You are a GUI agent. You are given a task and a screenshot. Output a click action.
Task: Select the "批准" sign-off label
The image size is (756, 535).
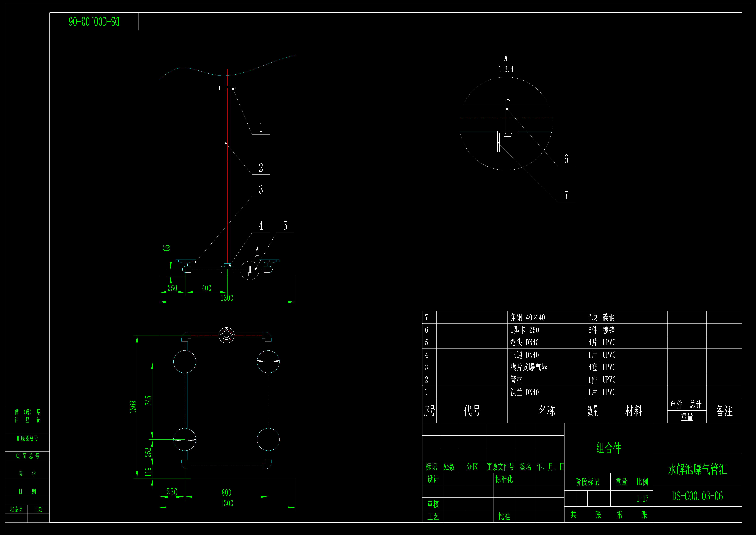pos(504,517)
